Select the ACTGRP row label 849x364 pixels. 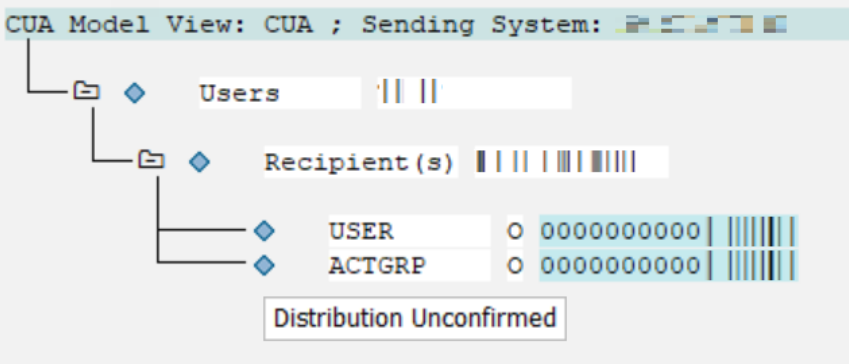point(377,265)
